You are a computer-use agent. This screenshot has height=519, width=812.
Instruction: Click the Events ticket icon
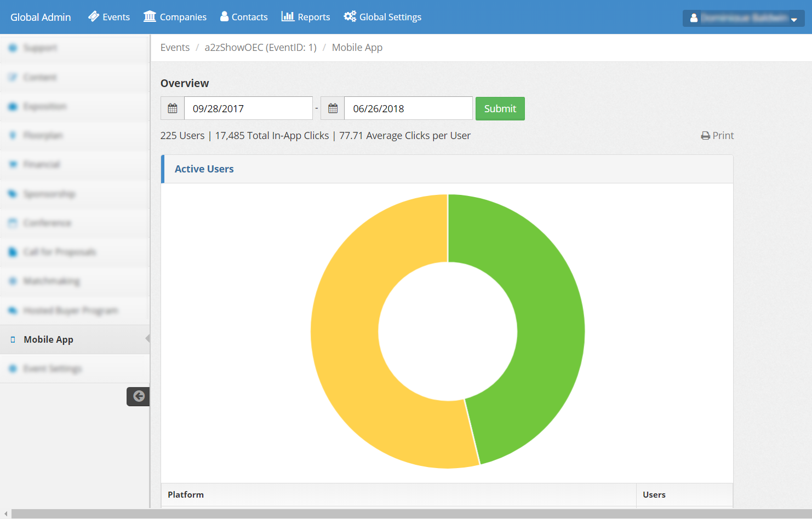(x=94, y=16)
